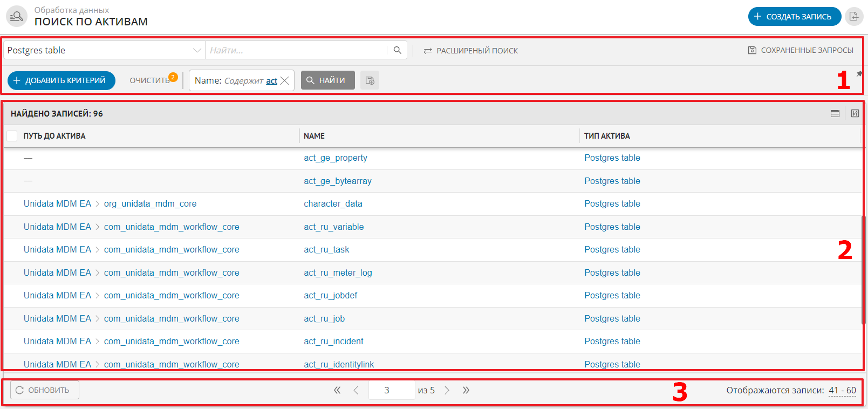Click Postgres table type in act_ru_meter_log row
This screenshot has height=409, width=868.
612,273
